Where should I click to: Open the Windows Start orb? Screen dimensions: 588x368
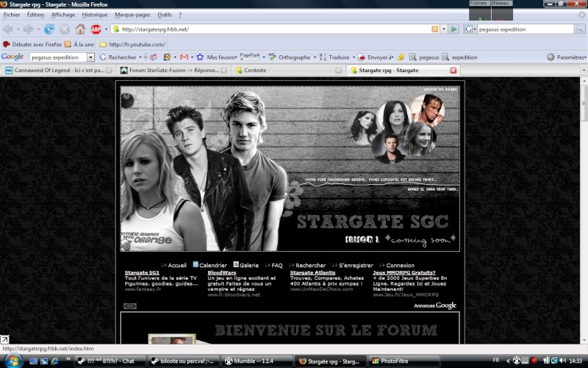point(13,361)
